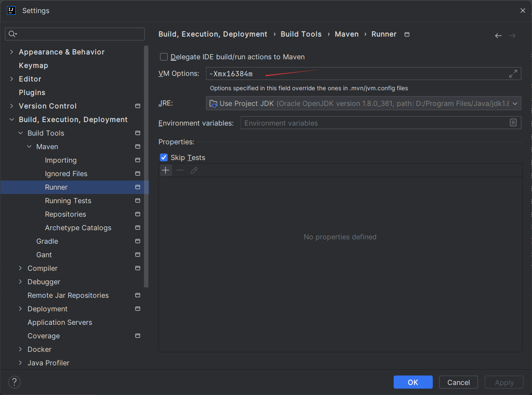Click the OK button
The image size is (532, 395).
(x=413, y=382)
